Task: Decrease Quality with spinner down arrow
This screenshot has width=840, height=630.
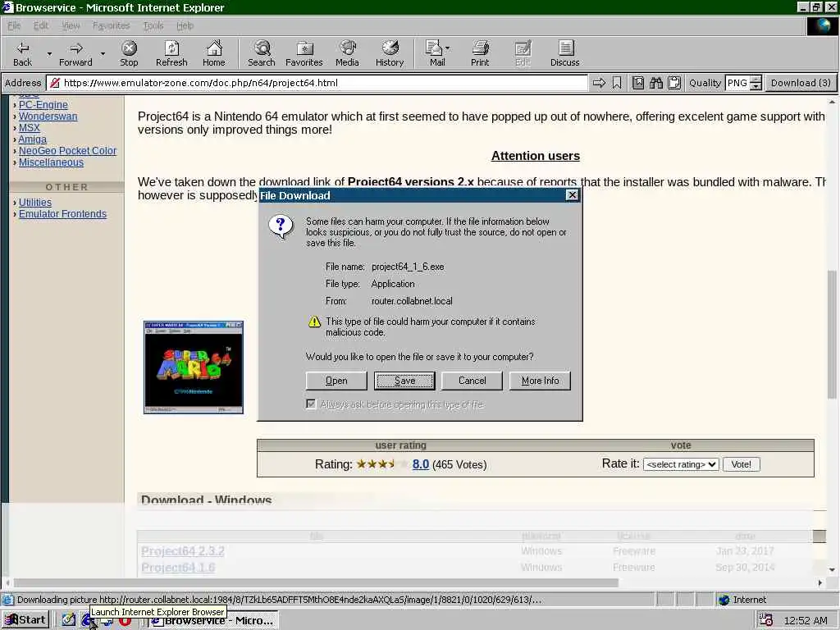Action: 756,87
